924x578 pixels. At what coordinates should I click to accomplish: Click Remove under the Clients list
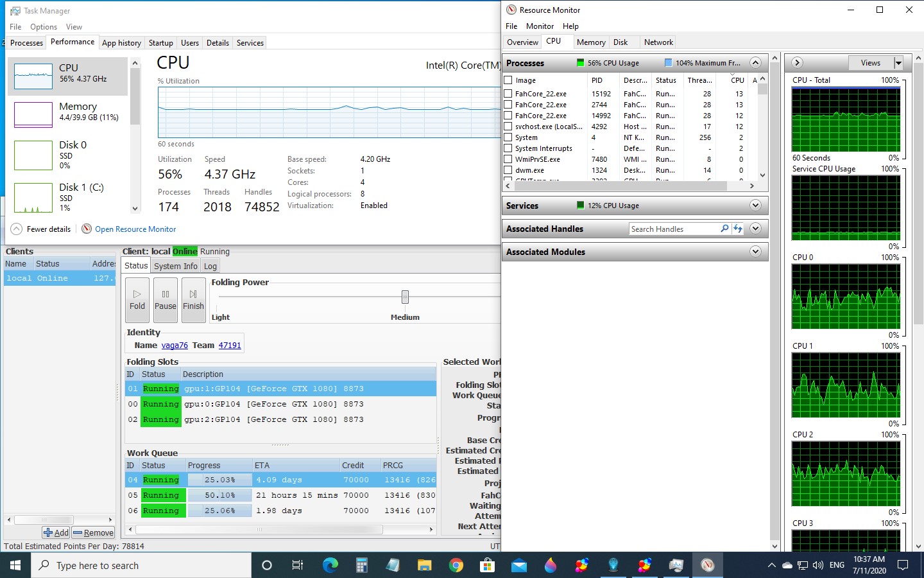pos(94,532)
